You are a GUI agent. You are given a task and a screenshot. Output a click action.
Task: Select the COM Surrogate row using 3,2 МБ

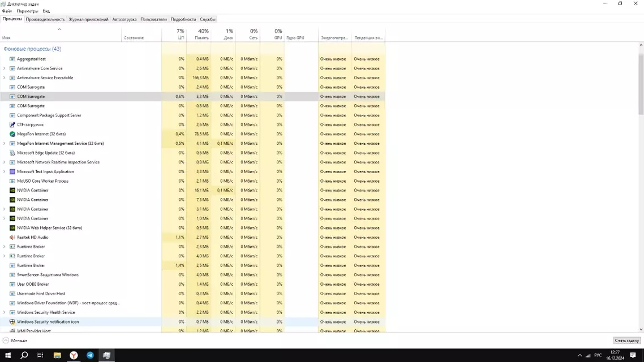click(x=192, y=97)
